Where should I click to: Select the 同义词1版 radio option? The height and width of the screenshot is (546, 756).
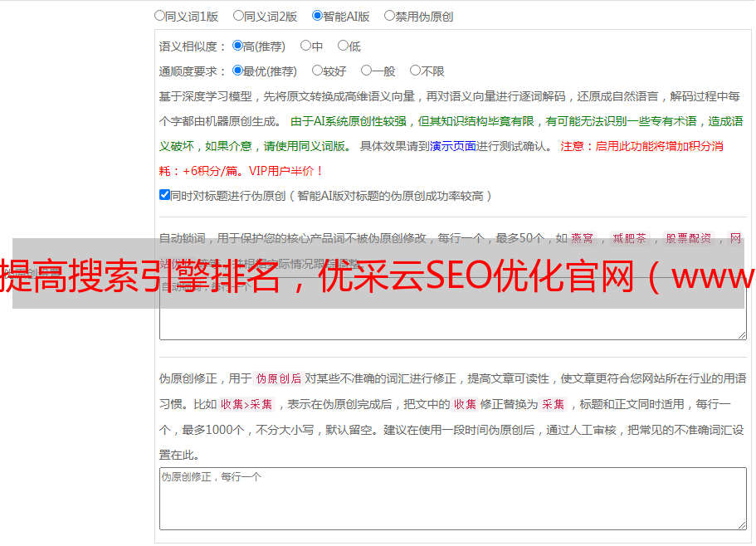tap(159, 16)
